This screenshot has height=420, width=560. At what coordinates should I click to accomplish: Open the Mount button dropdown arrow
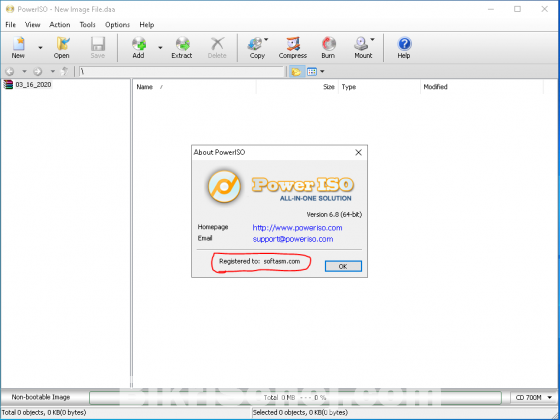tap(372, 40)
